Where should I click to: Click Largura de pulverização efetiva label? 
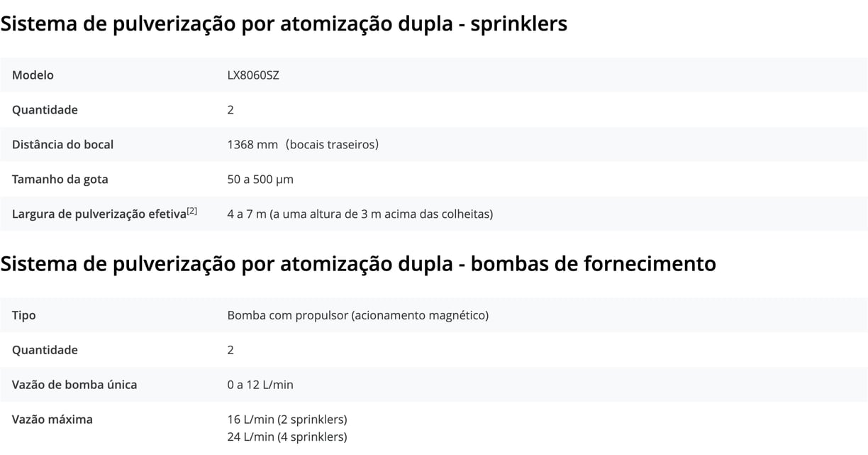[x=99, y=214]
